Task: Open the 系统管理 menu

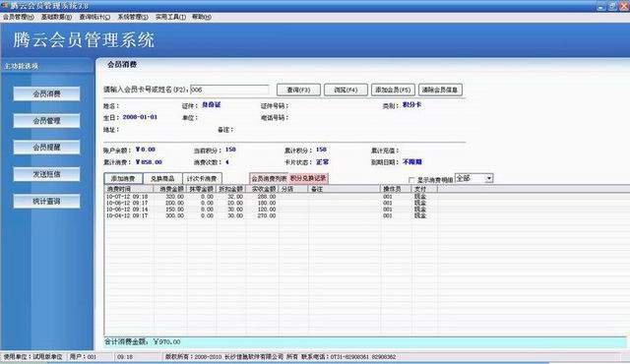Action: click(133, 17)
